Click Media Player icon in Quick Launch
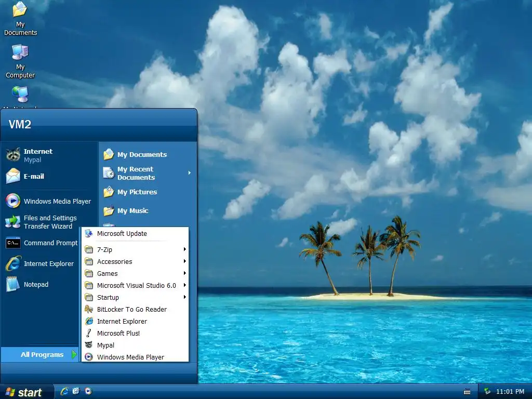 pyautogui.click(x=88, y=391)
